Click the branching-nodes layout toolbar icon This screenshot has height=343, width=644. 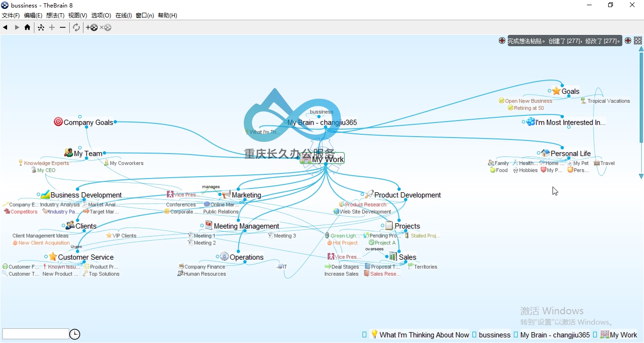pos(41,27)
